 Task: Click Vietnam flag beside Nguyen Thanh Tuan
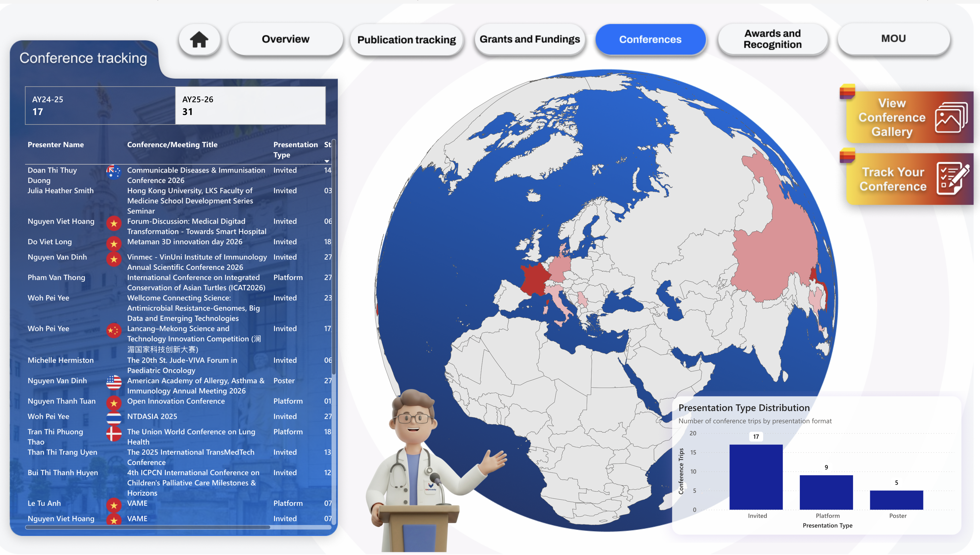(x=113, y=403)
